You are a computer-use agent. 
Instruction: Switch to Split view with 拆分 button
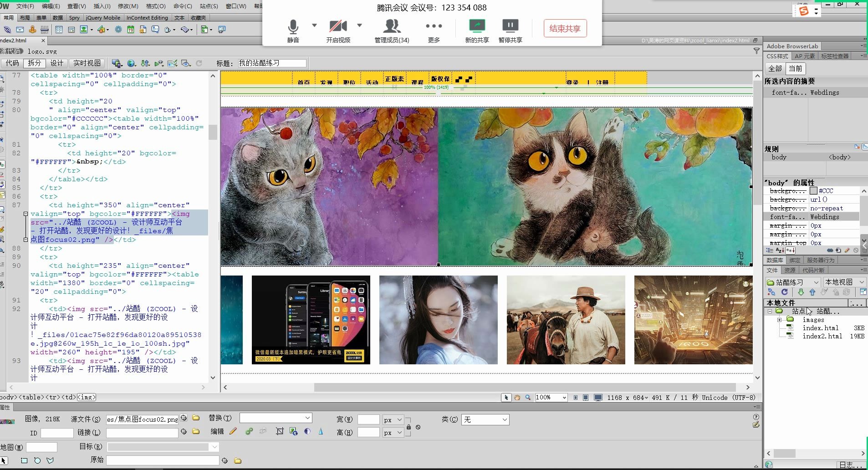point(34,63)
